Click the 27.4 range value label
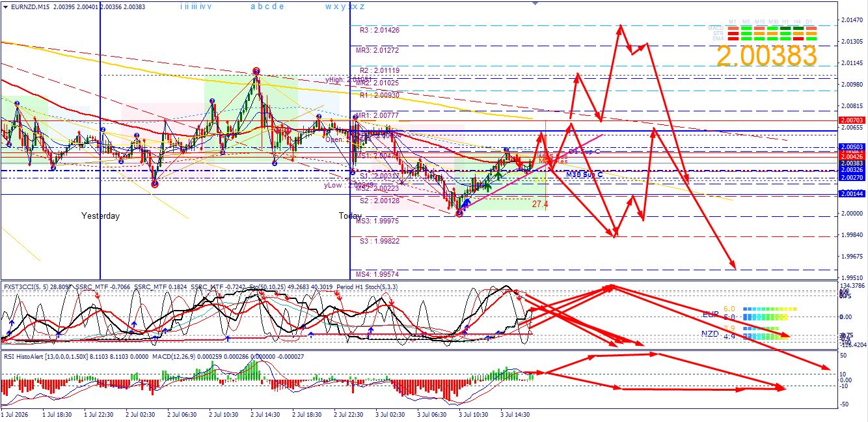The height and width of the screenshot is (422, 868). (x=540, y=204)
